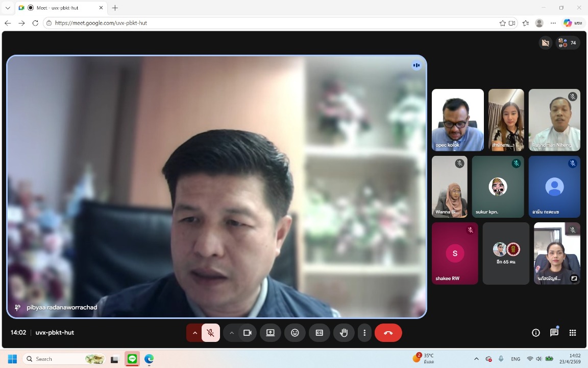This screenshot has height=368, width=588.
Task: Click the present screen icon
Action: [x=271, y=333]
